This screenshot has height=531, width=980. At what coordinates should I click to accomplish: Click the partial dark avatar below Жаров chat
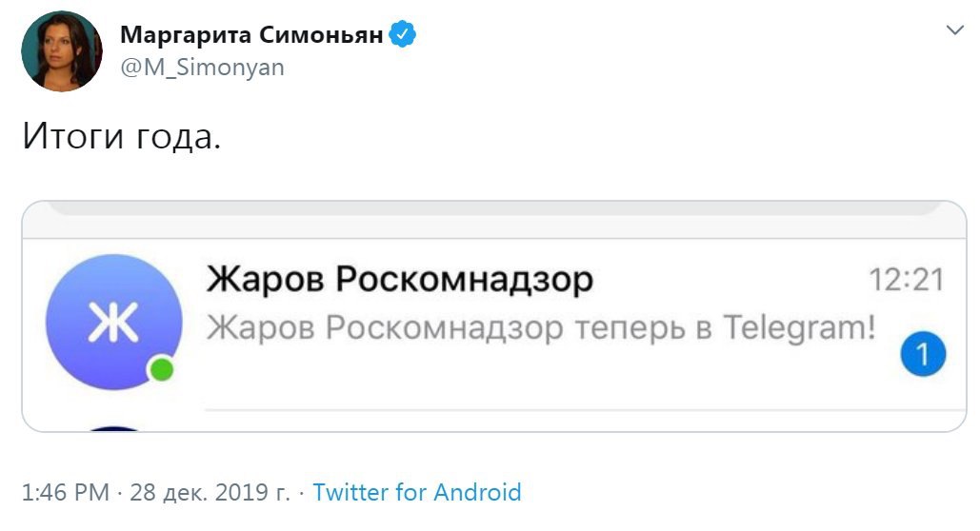(113, 429)
